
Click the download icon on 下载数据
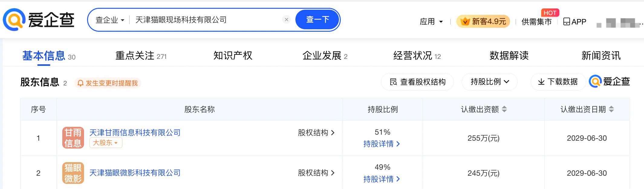pos(542,82)
